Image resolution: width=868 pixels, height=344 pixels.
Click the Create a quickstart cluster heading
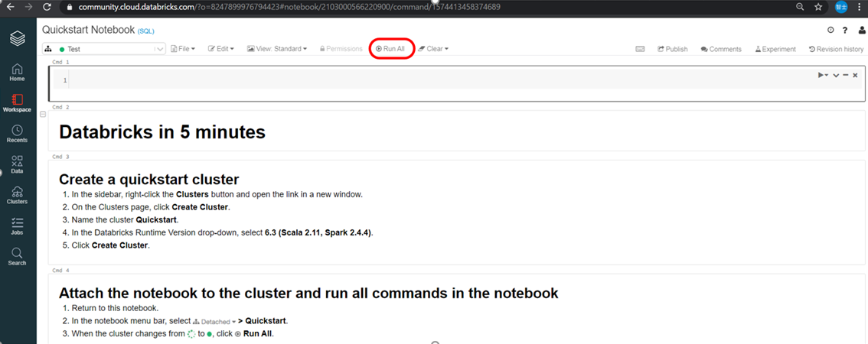tap(149, 180)
